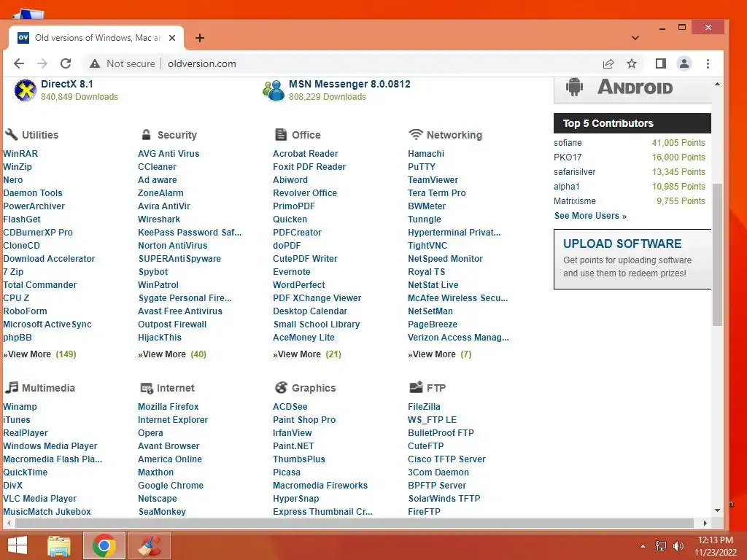Open CCleaner from the taskbar
This screenshot has width=747, height=560.
150,545
